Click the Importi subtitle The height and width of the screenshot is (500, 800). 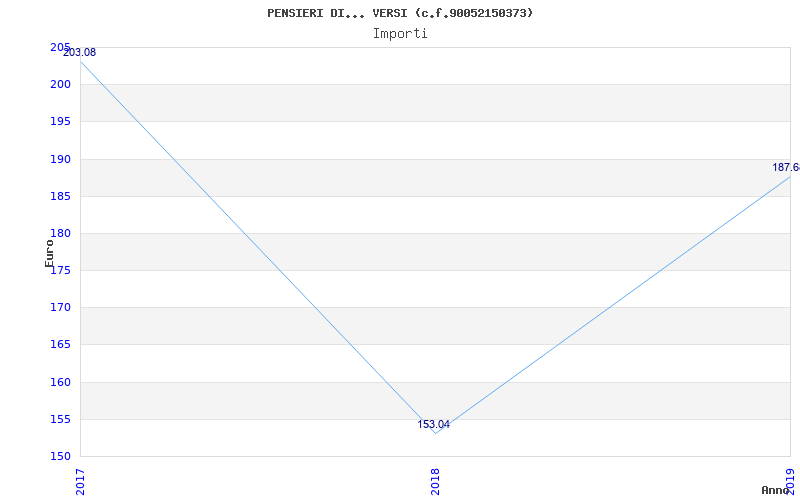(400, 34)
